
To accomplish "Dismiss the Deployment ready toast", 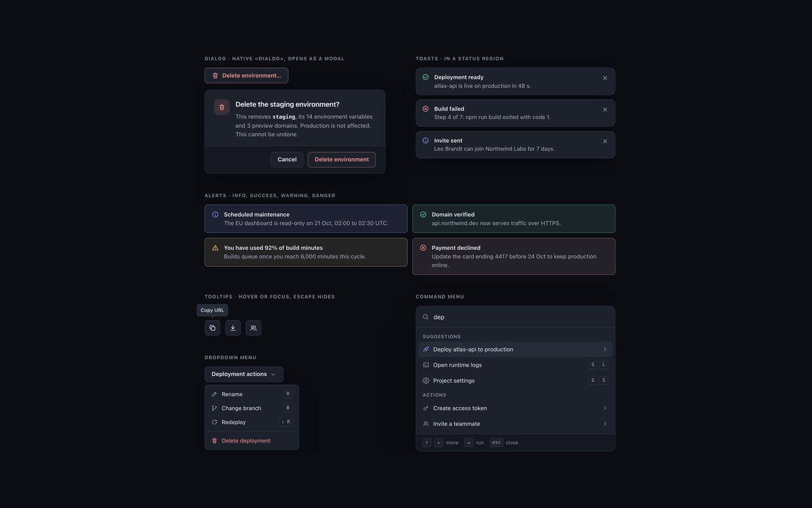I will click(x=605, y=78).
